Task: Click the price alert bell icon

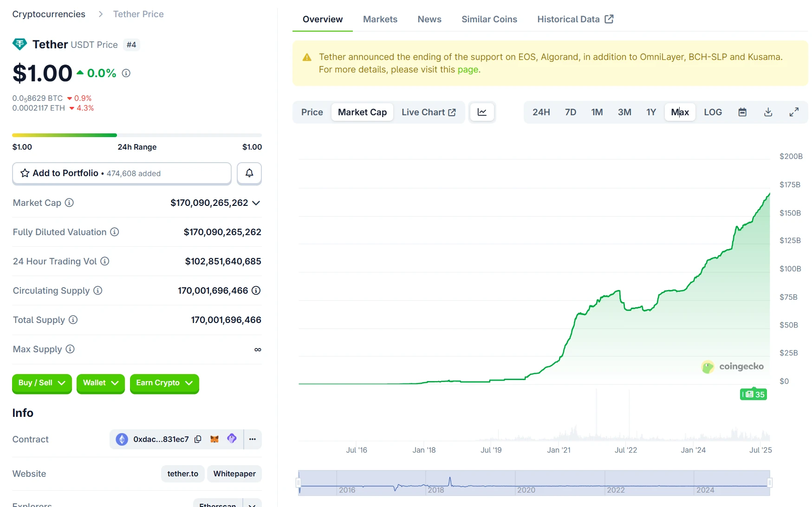Action: click(x=249, y=173)
